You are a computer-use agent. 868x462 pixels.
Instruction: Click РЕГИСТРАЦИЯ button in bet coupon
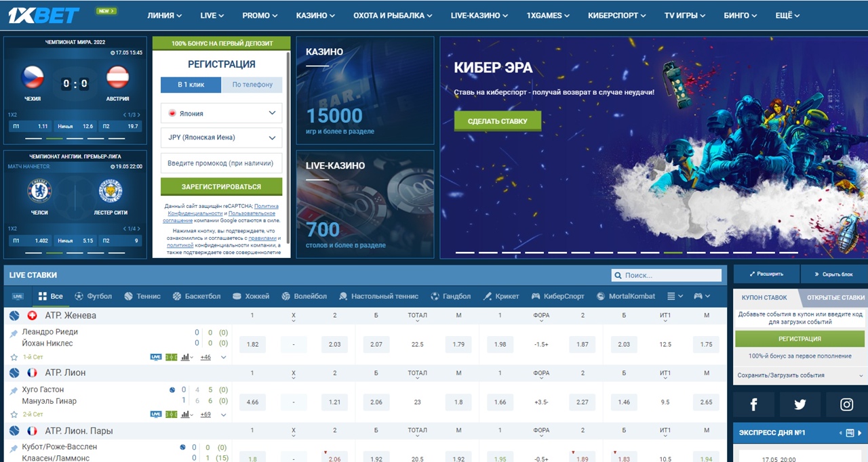[x=800, y=339]
